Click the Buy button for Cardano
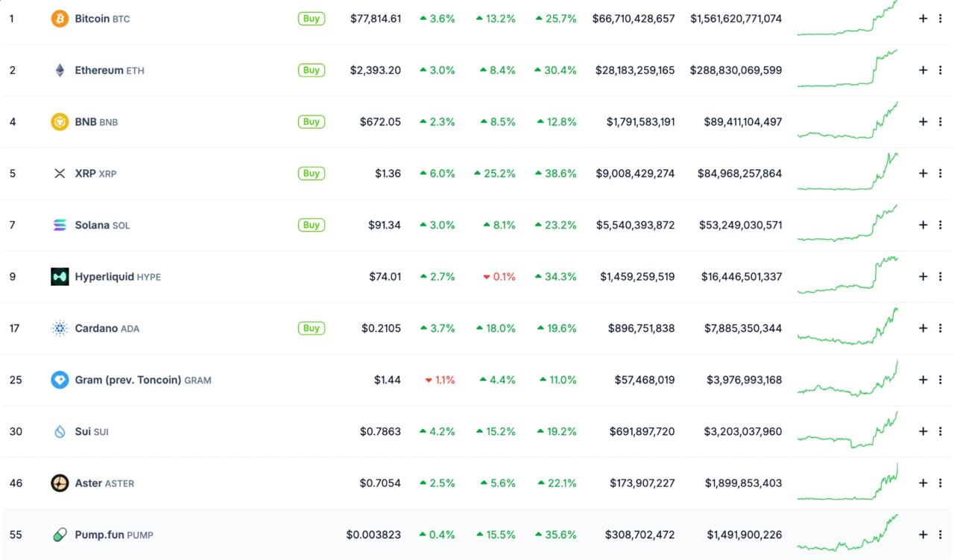This screenshot has height=560, width=954. [312, 328]
